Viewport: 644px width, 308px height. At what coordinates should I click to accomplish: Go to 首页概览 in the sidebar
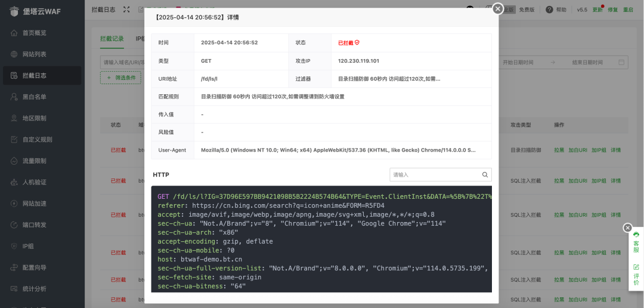pos(34,33)
